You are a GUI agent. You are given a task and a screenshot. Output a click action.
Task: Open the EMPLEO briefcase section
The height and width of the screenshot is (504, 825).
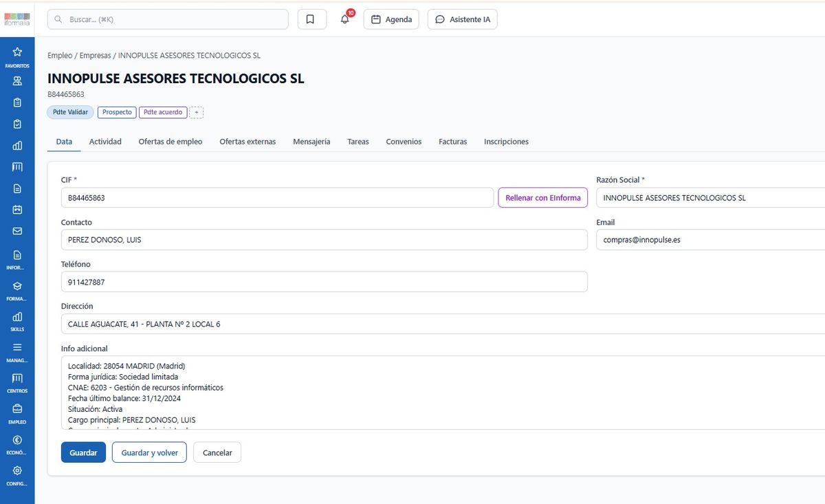coord(17,415)
